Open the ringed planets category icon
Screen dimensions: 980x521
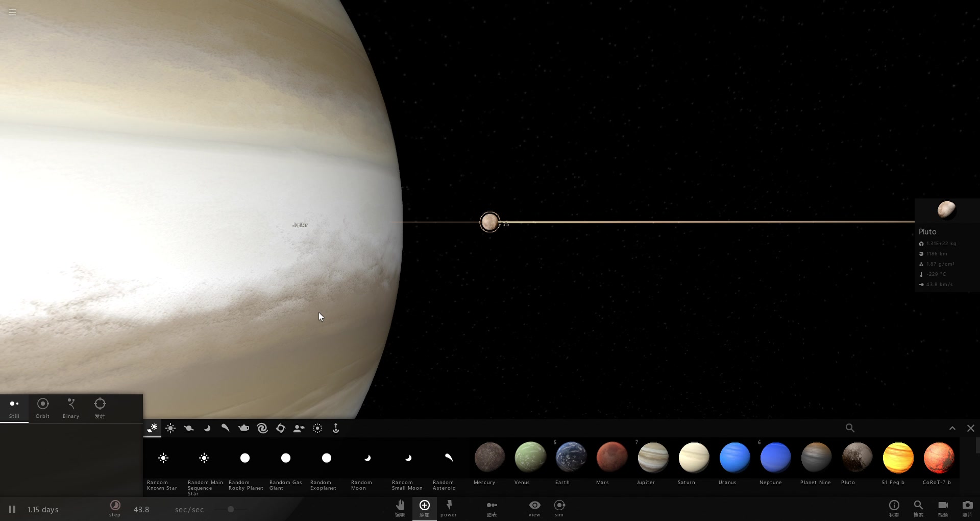(x=189, y=428)
